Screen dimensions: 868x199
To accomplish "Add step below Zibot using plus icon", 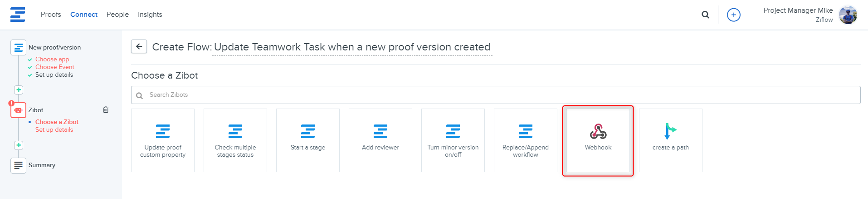I will [19, 145].
